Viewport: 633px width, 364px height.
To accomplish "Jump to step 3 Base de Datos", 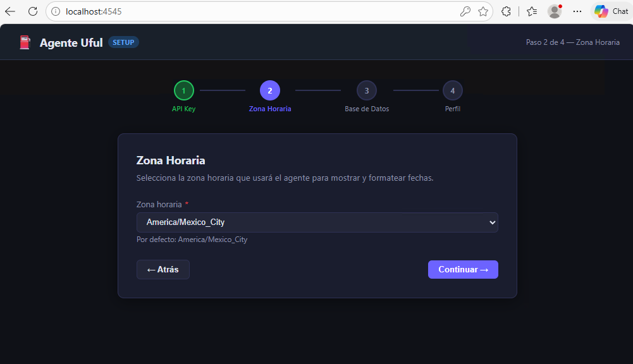I will pos(366,90).
